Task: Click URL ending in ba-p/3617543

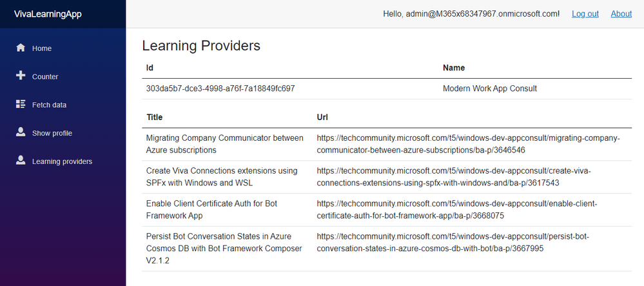Action: pyautogui.click(x=454, y=177)
